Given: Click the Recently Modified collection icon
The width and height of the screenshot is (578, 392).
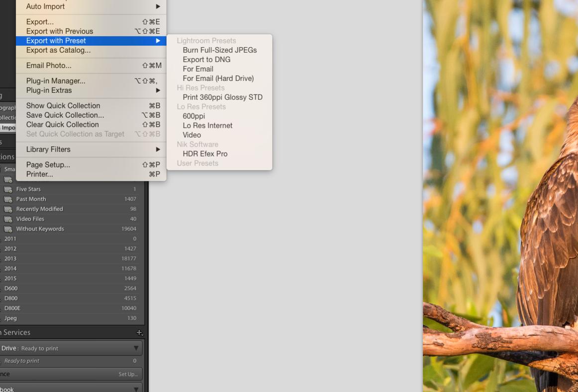Looking at the screenshot, I should [8, 209].
